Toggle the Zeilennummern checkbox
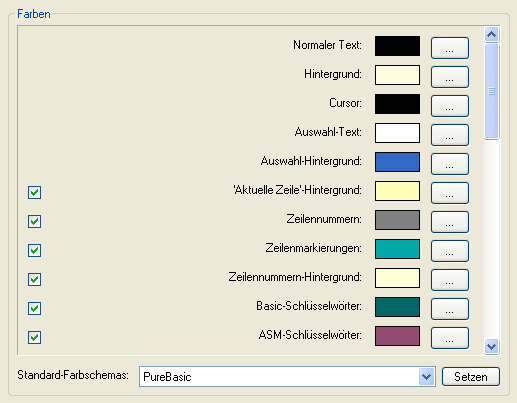 coord(34,221)
